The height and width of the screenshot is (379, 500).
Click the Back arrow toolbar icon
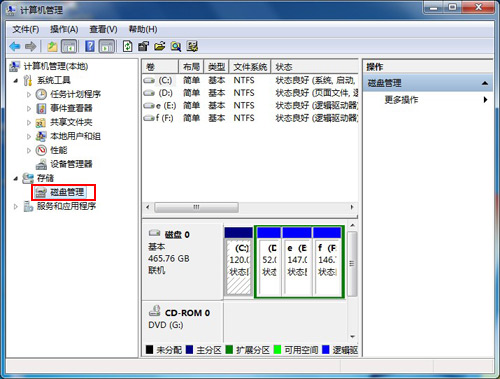[x=15, y=46]
